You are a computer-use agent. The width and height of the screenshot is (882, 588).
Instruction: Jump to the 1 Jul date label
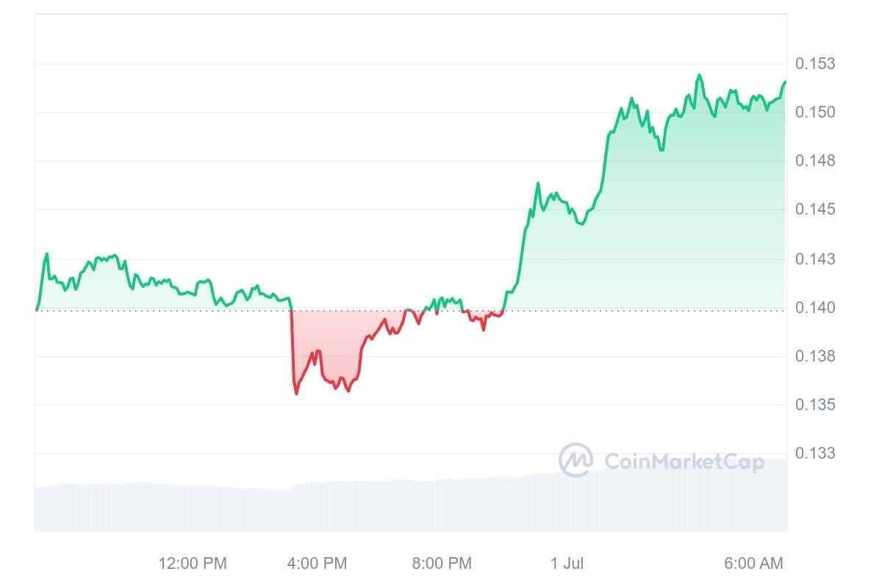click(567, 564)
